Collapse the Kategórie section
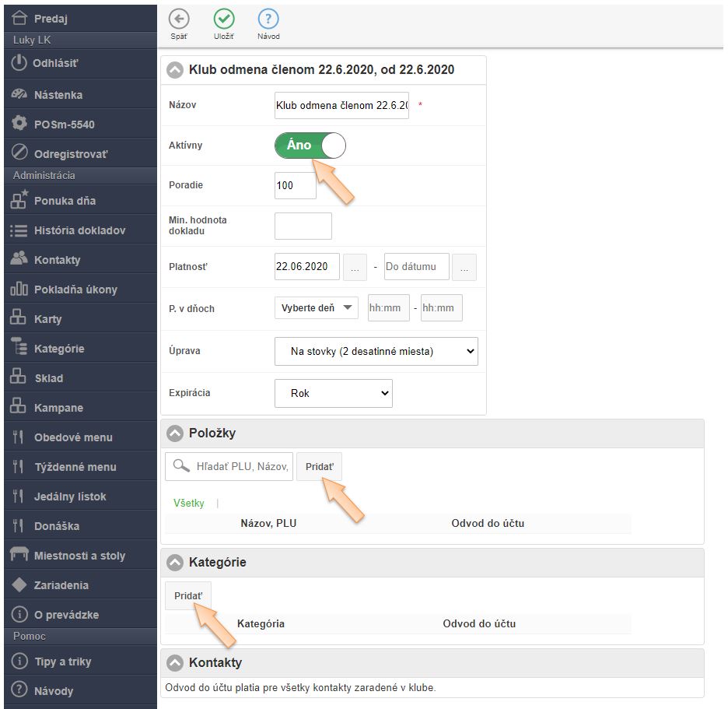Image resolution: width=728 pixels, height=709 pixels. point(175,562)
